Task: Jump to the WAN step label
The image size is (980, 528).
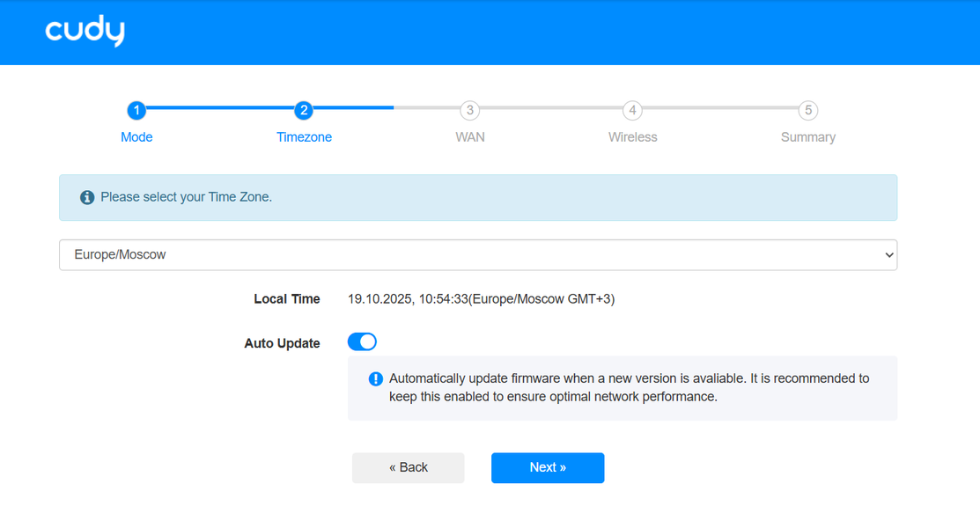Action: (470, 137)
